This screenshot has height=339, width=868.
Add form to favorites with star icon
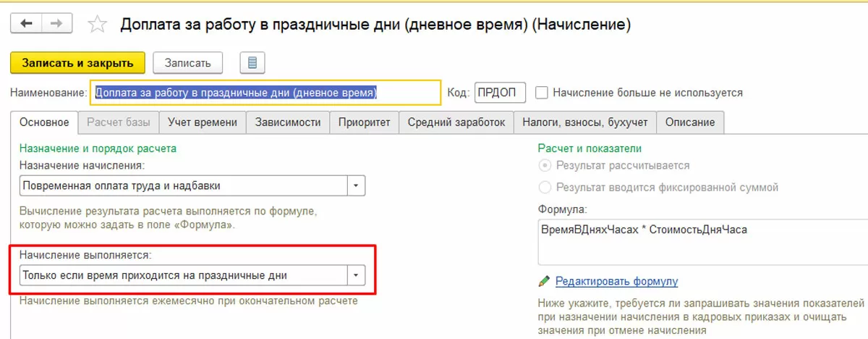click(x=96, y=25)
